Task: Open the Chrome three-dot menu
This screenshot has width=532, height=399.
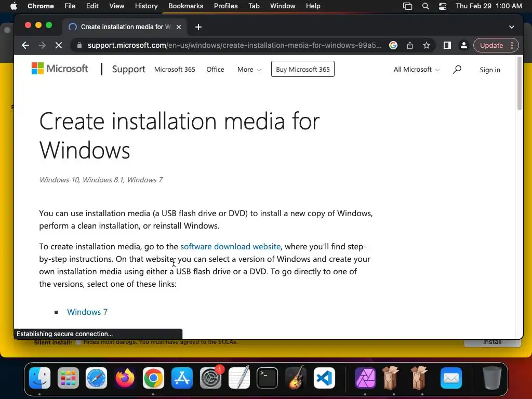Action: tap(512, 45)
